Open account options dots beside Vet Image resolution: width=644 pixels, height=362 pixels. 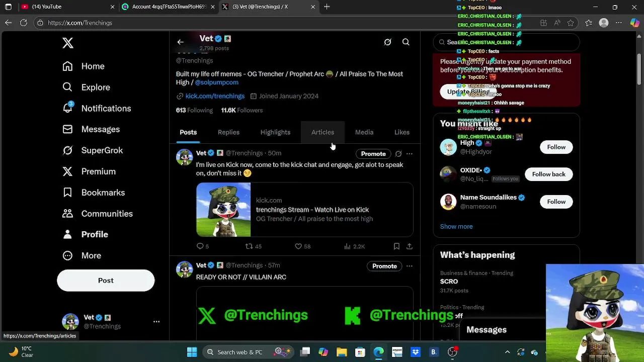(156, 322)
